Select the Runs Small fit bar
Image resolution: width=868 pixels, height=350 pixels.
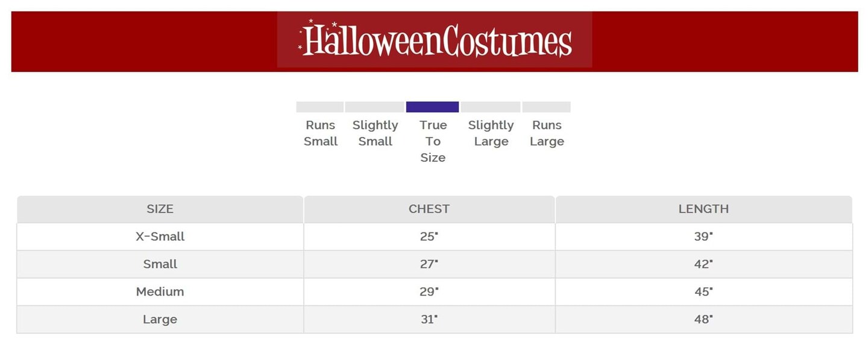pyautogui.click(x=319, y=107)
